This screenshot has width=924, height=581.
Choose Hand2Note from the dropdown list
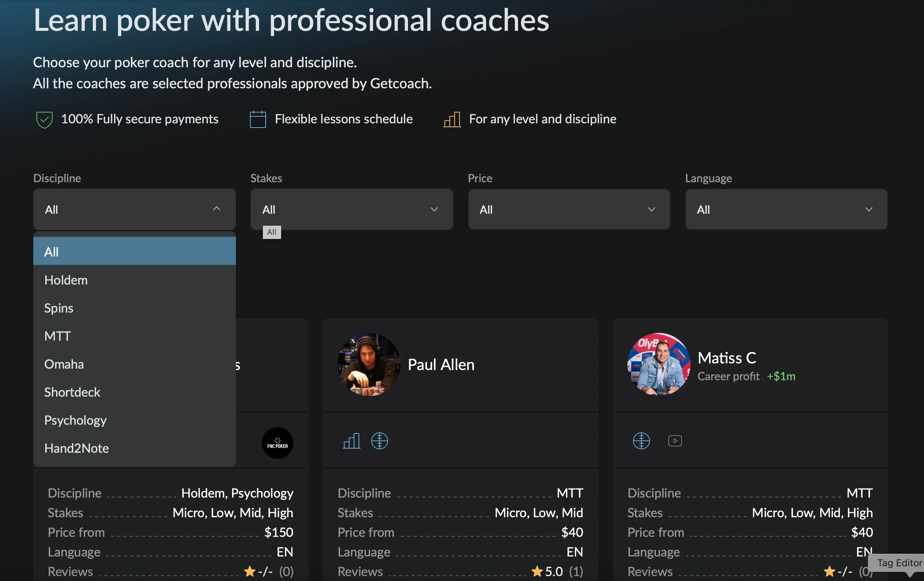(x=76, y=448)
